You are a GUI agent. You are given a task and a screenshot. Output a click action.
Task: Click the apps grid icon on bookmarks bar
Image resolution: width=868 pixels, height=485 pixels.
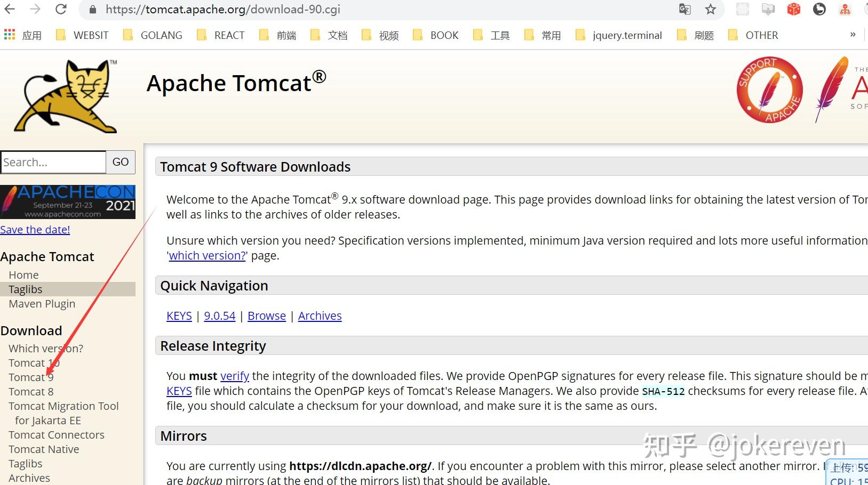pos(9,35)
